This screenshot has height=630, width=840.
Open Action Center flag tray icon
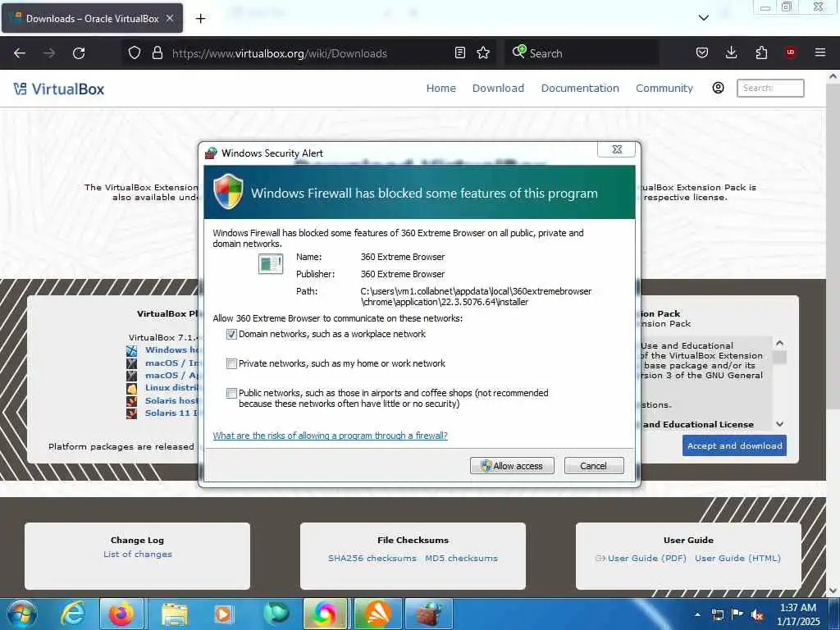[x=737, y=614]
